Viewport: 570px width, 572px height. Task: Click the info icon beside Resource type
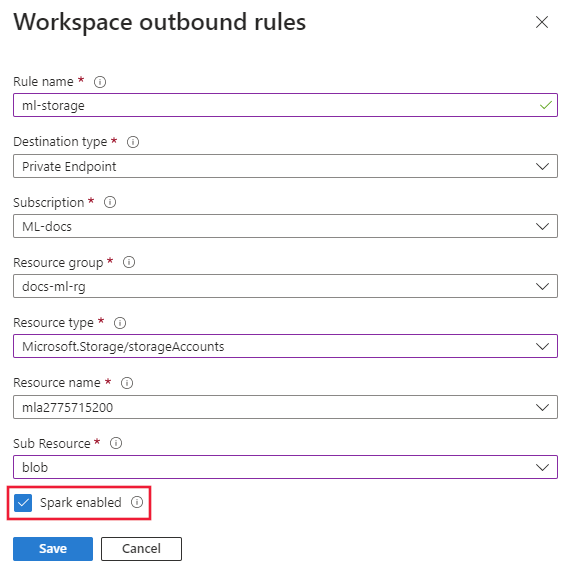pos(120,323)
